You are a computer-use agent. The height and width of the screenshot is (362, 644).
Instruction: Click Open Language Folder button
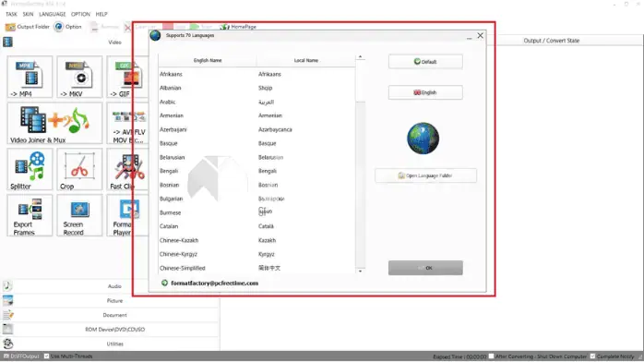point(425,175)
